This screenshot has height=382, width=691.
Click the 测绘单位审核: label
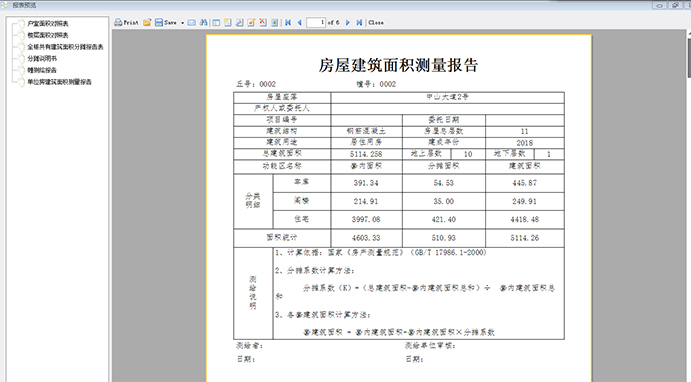(430, 346)
